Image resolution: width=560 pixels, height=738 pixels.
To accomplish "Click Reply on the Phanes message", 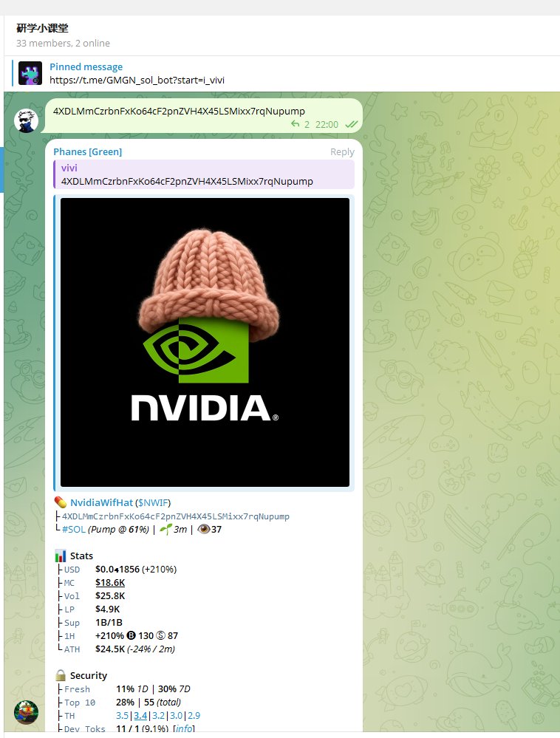I will [x=342, y=151].
